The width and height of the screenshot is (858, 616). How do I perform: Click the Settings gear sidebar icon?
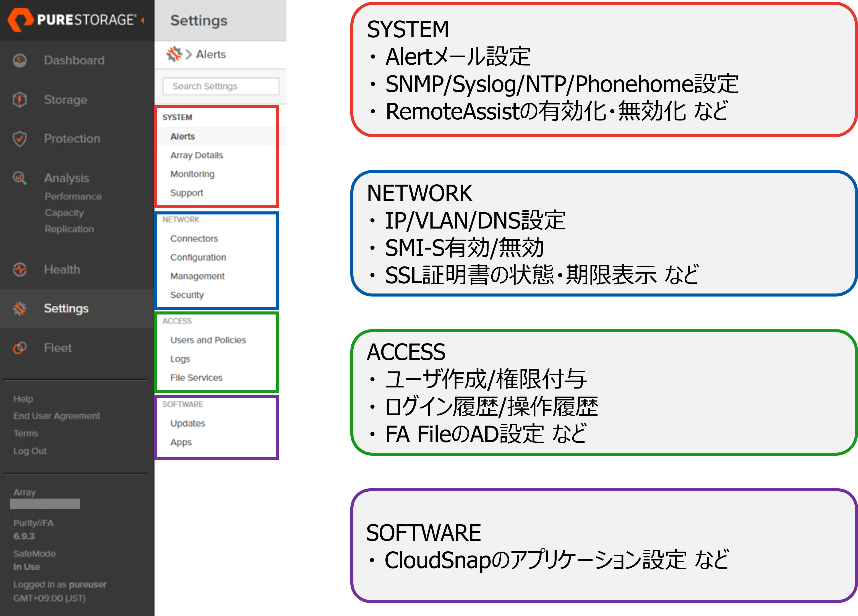20,309
